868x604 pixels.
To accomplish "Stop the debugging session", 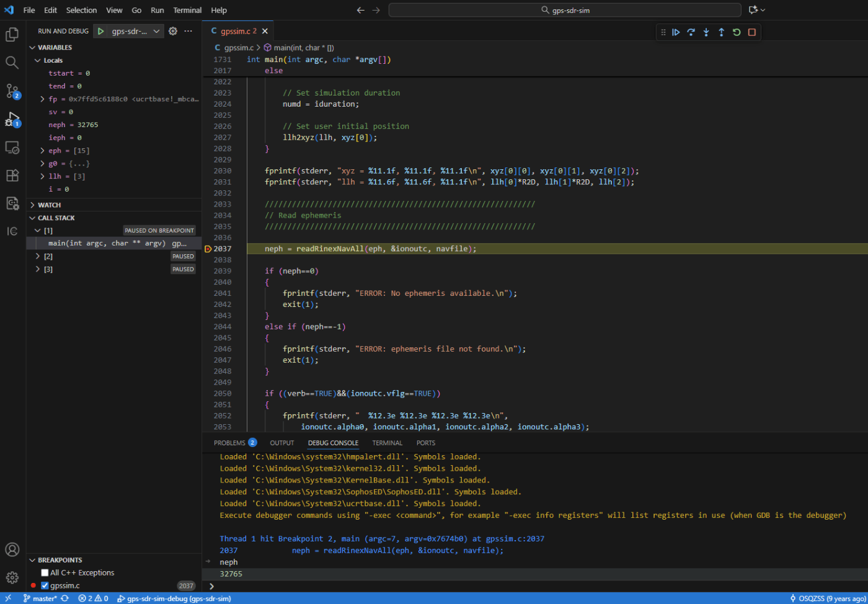I will coord(751,32).
